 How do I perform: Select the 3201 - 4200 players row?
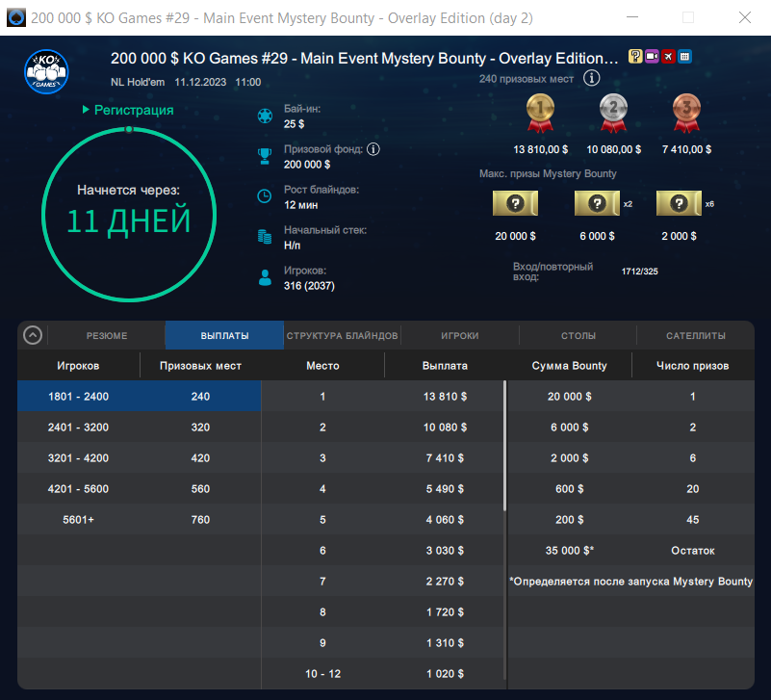point(140,458)
